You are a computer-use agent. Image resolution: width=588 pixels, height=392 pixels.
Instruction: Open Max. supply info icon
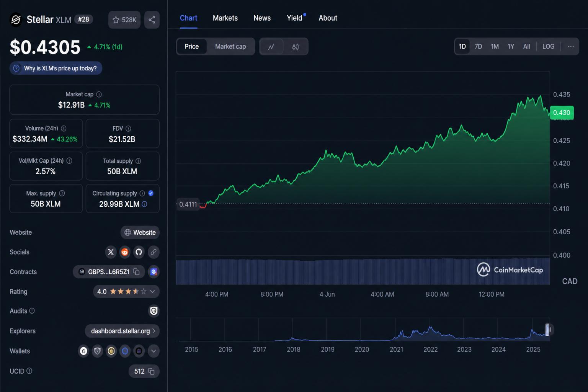[62, 193]
